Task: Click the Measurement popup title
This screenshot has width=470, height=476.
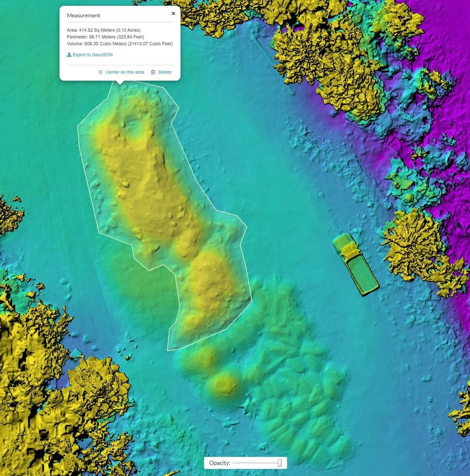Action: pyautogui.click(x=84, y=15)
